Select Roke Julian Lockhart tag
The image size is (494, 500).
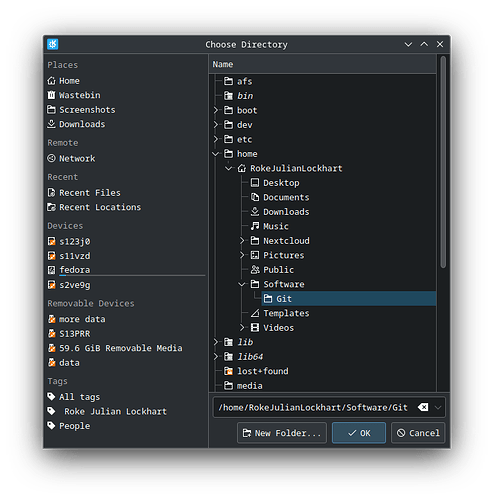(x=107, y=411)
